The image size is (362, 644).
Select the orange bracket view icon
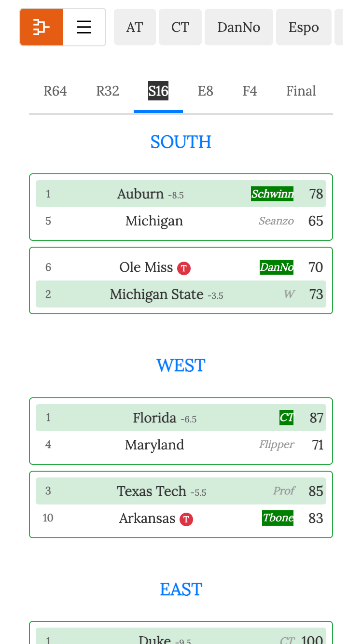pos(41,27)
